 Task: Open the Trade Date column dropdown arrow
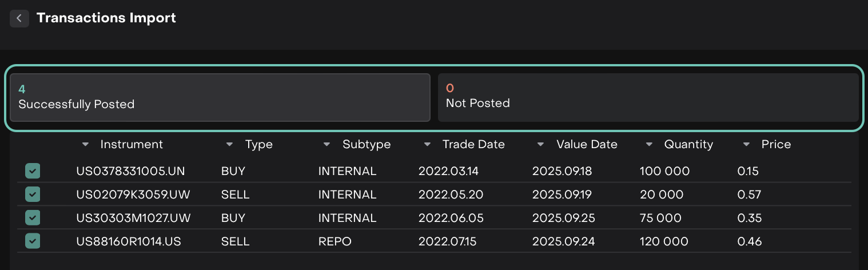tap(427, 145)
